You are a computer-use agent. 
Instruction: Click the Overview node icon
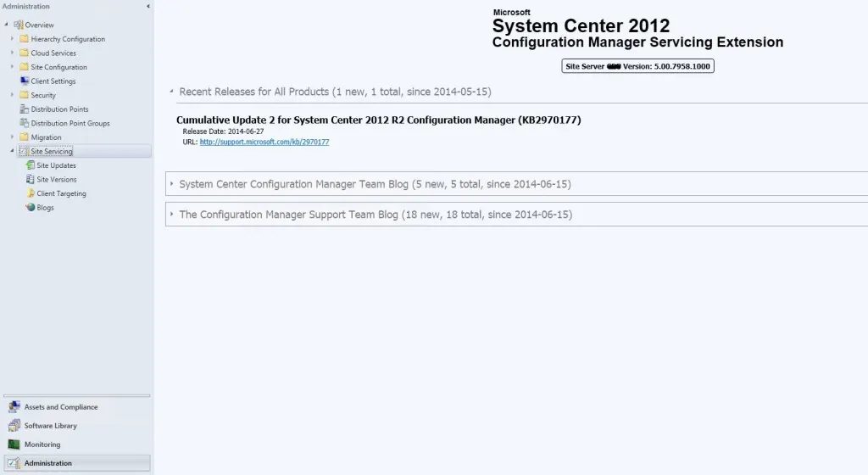click(19, 25)
